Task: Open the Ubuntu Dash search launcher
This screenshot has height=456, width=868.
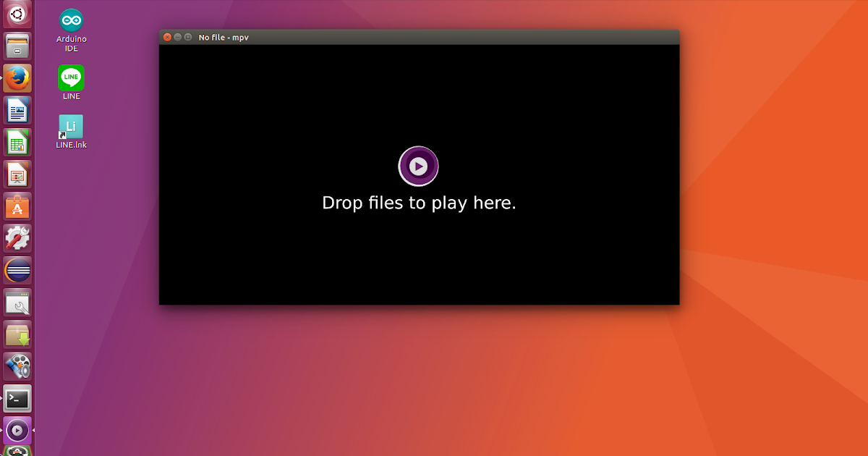Action: [x=17, y=14]
